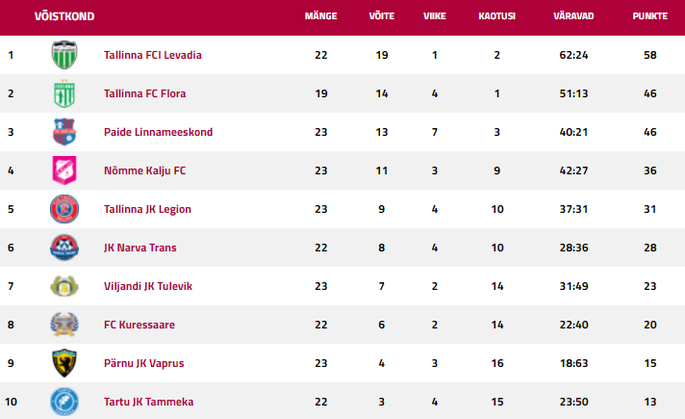Click the Tallinna FC Flora green crest
Image resolution: width=685 pixels, height=419 pixels.
click(x=64, y=93)
